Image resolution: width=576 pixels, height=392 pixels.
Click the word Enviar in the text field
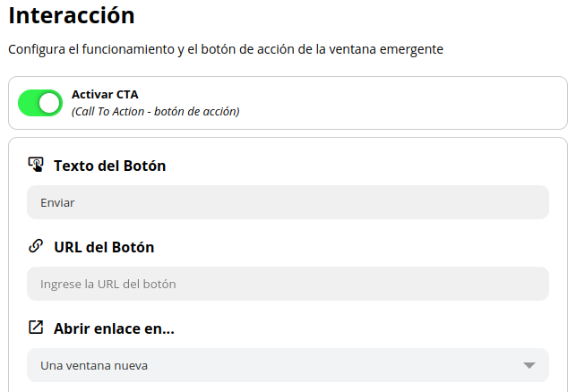pyautogui.click(x=57, y=202)
